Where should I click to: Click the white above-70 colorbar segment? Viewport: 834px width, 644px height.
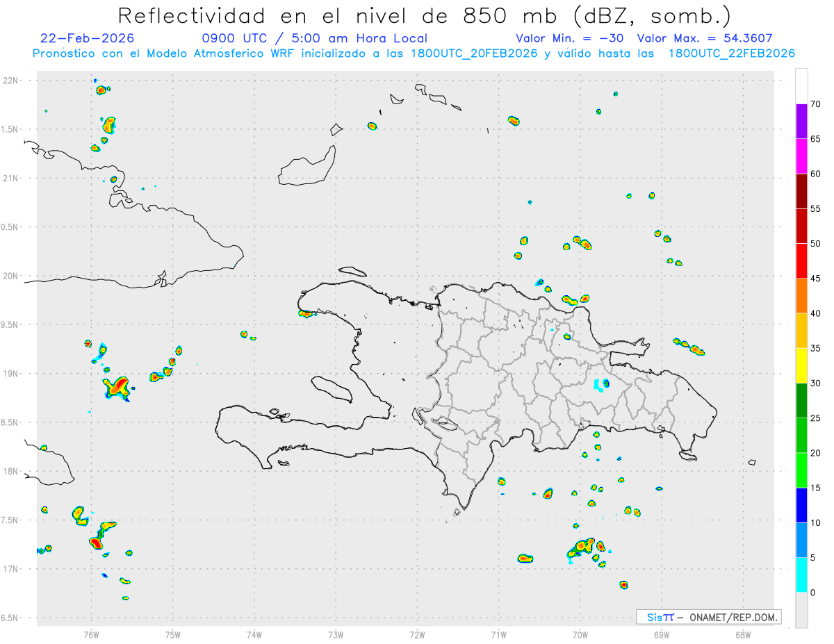point(801,87)
